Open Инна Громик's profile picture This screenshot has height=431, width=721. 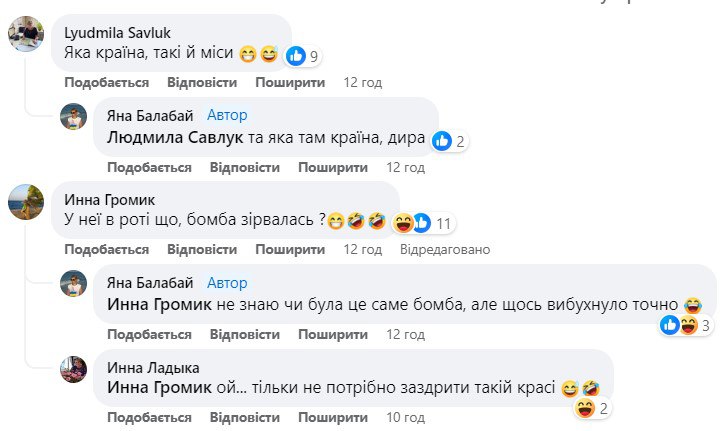26,202
